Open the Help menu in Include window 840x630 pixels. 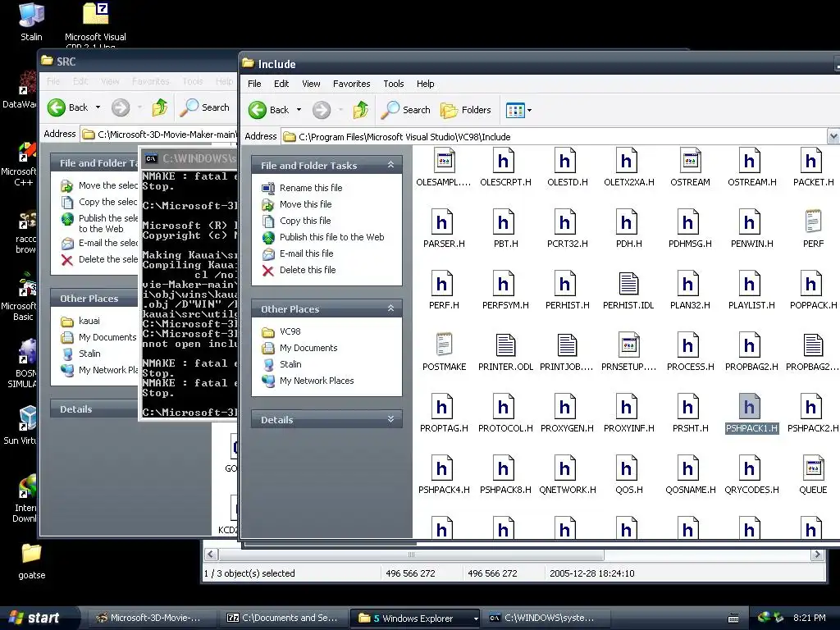pos(426,84)
